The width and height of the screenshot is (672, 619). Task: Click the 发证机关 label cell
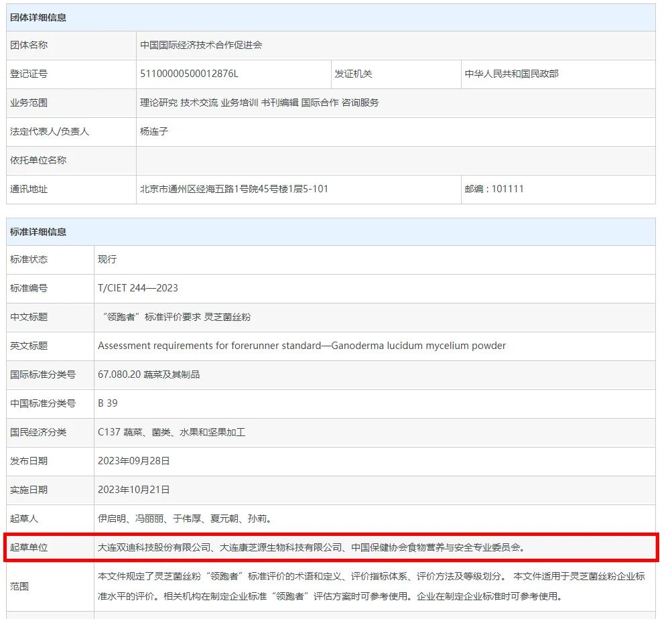coord(353,74)
